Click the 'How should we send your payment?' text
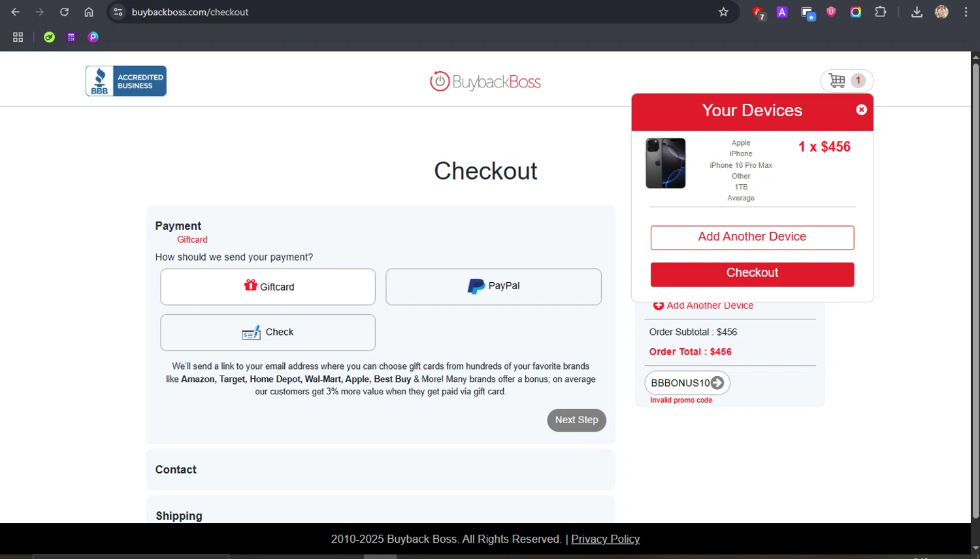The height and width of the screenshot is (559, 980). pyautogui.click(x=234, y=257)
